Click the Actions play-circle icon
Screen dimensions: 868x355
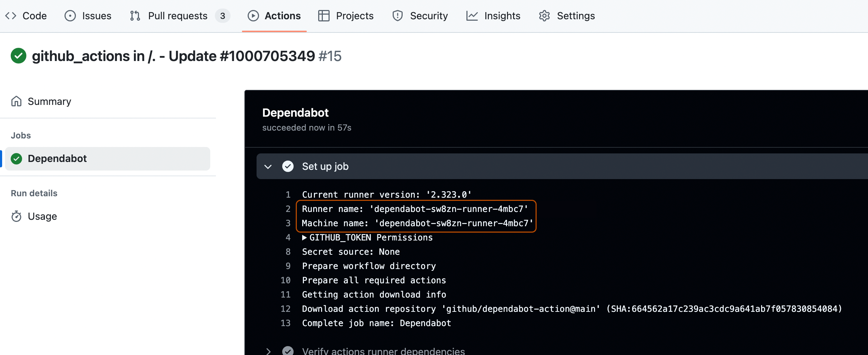253,16
